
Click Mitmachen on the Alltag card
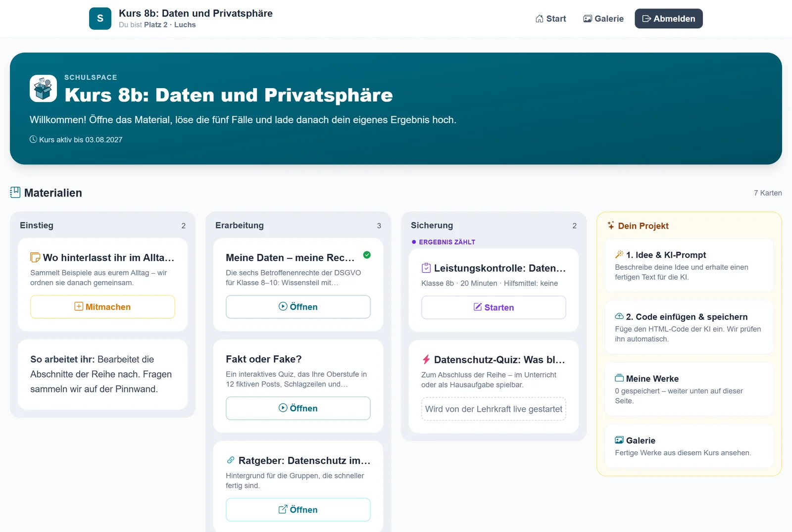pos(102,307)
